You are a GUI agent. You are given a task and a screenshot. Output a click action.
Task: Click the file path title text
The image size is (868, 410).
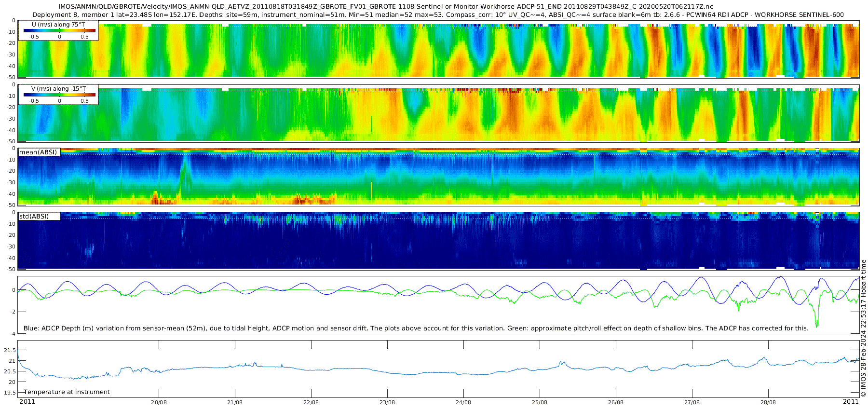(385, 7)
